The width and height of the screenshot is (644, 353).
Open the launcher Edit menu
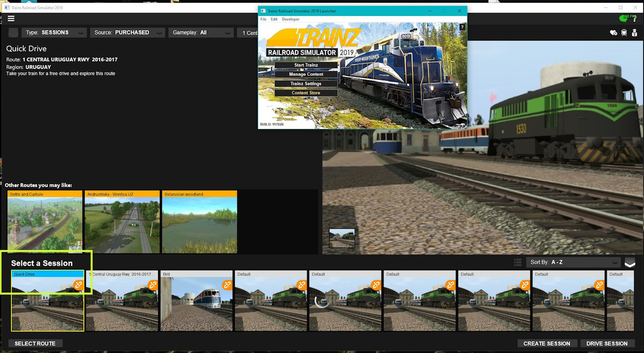tap(274, 19)
